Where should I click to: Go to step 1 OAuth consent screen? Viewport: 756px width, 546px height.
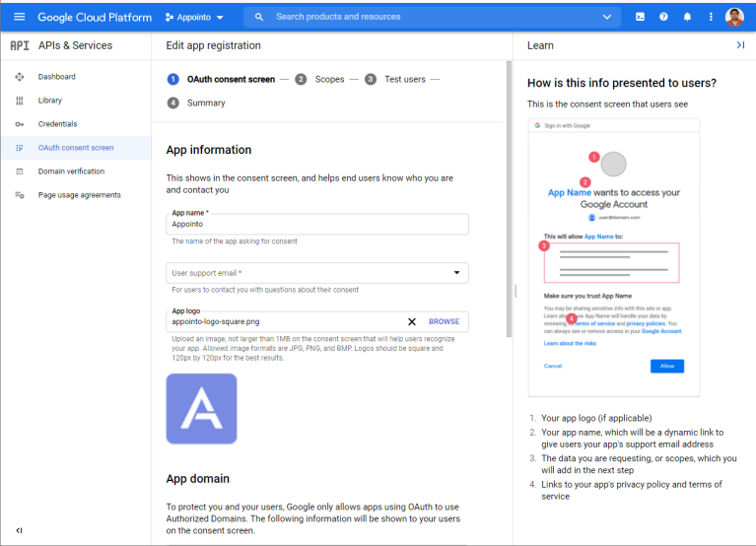[x=222, y=79]
